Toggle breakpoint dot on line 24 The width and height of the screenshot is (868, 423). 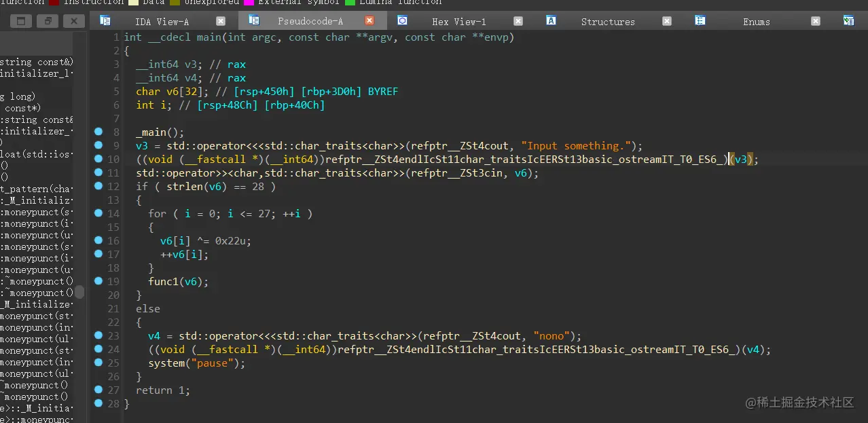point(98,349)
